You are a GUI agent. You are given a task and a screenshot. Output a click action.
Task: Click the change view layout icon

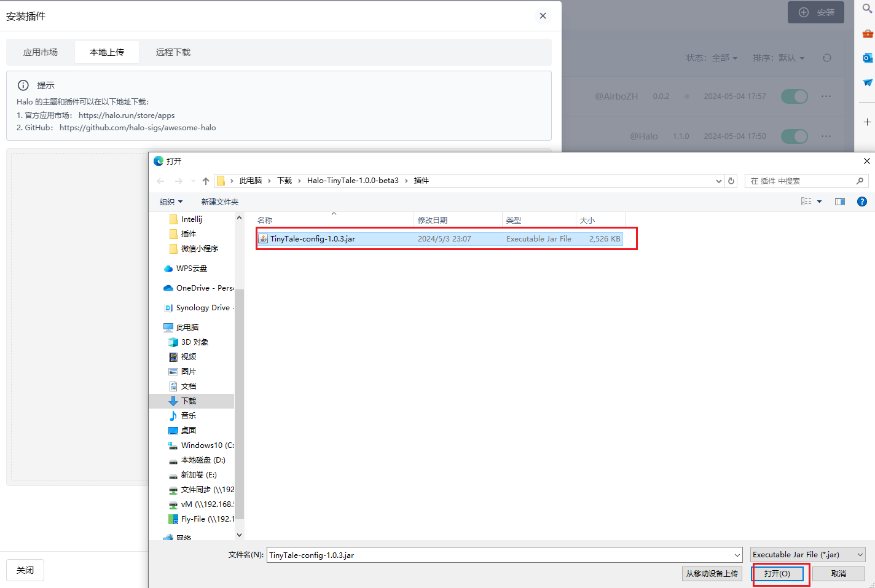click(806, 202)
